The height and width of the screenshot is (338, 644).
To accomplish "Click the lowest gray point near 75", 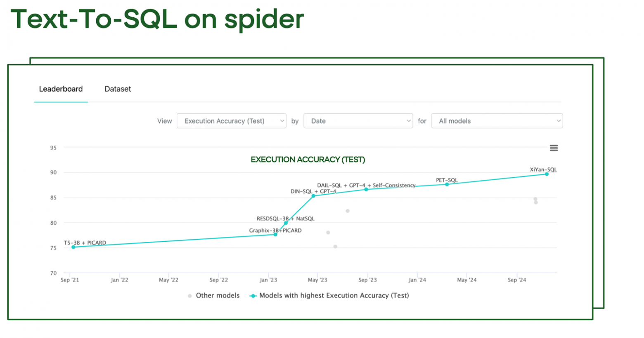I will click(335, 247).
